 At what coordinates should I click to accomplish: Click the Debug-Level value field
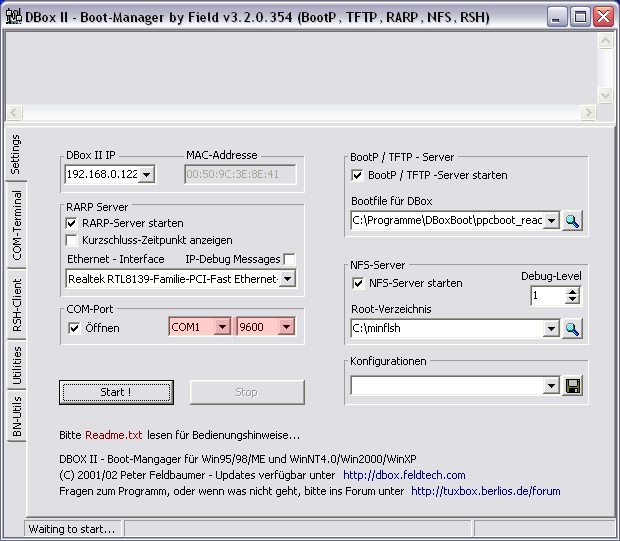548,296
